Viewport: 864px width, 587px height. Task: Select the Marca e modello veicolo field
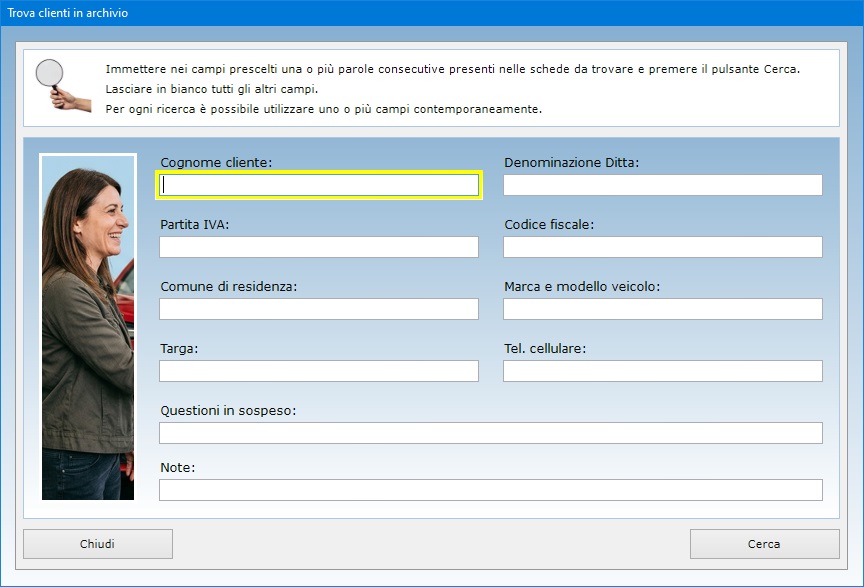(663, 309)
